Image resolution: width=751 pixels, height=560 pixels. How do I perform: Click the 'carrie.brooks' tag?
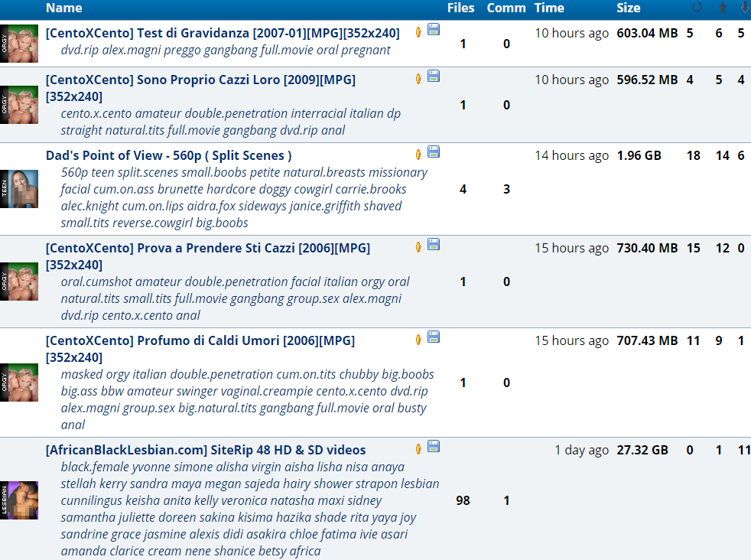371,189
